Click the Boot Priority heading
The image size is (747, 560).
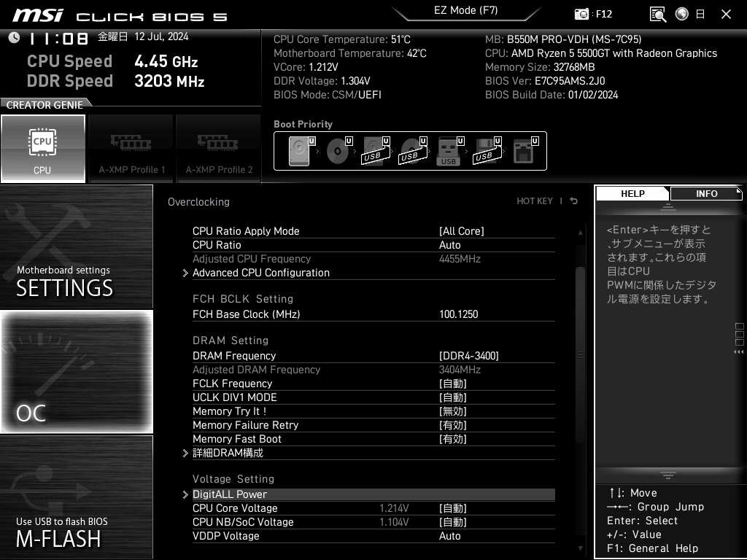click(303, 124)
